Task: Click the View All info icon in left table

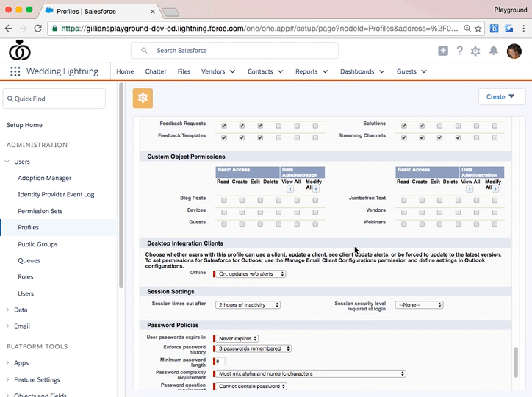Action: [290, 190]
